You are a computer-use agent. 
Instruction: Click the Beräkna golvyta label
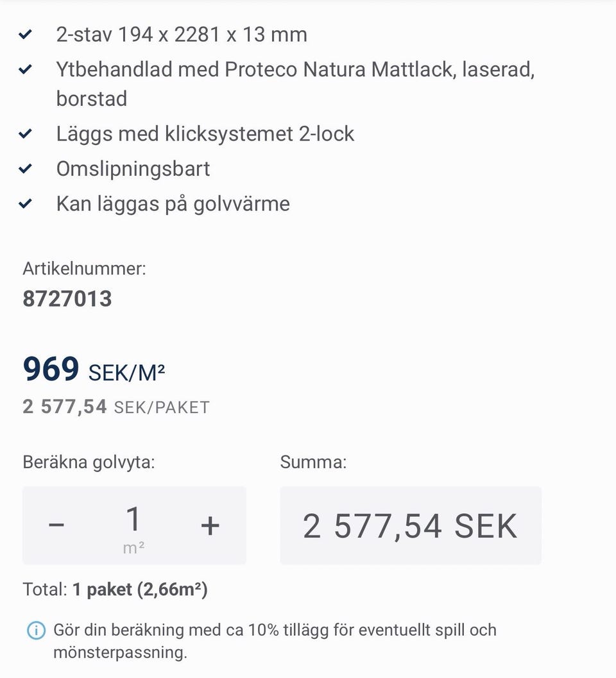click(x=89, y=462)
